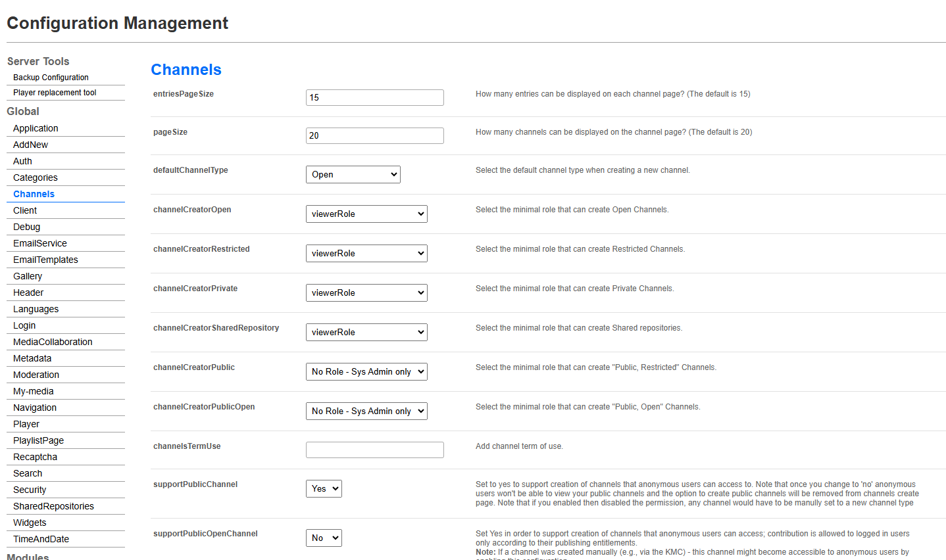This screenshot has width=946, height=560.
Task: Open the defaultChannelType dropdown
Action: click(x=353, y=174)
